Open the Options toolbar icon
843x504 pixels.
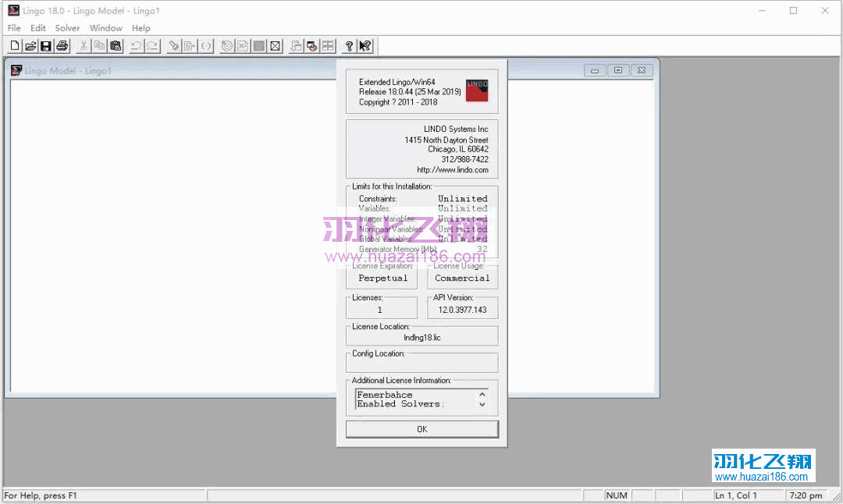[276, 46]
